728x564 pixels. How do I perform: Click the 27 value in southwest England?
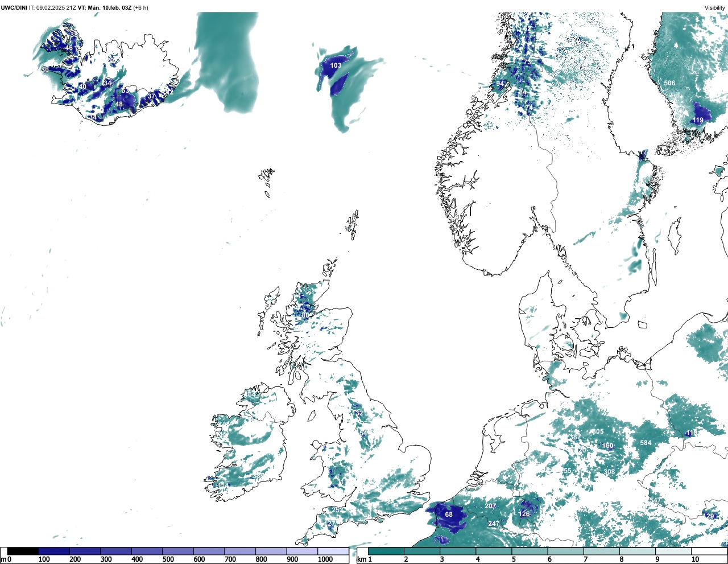332,524
